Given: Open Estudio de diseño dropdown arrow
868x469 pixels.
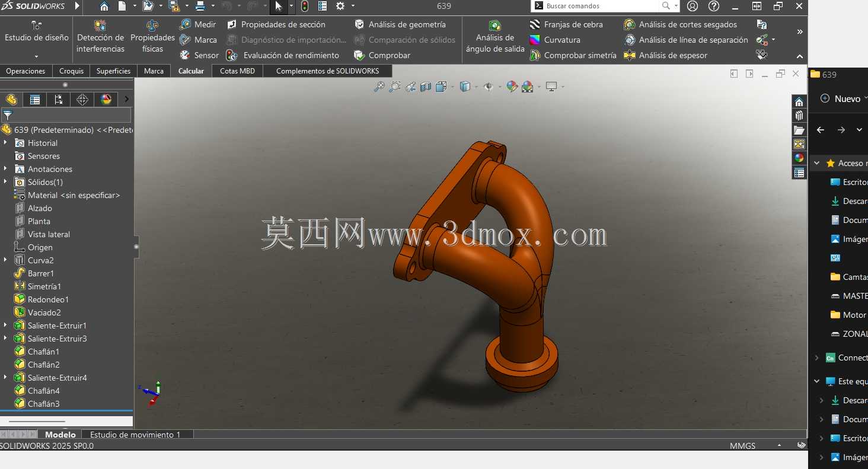Looking at the screenshot, I should pyautogui.click(x=36, y=57).
